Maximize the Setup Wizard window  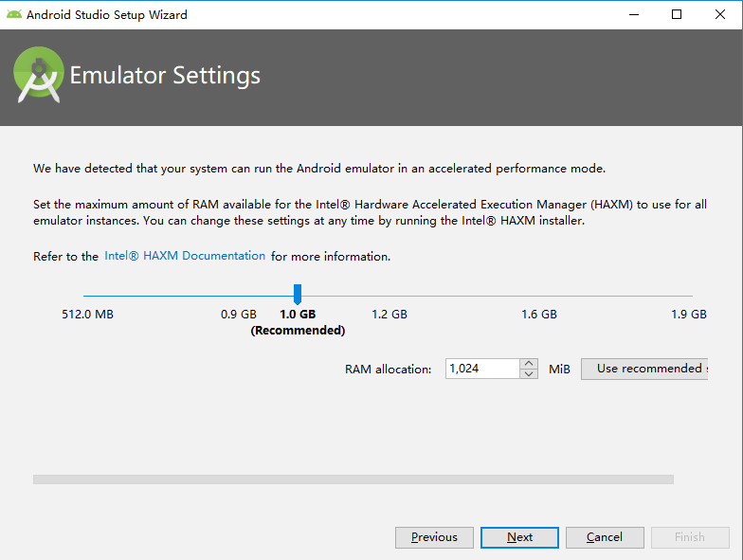tap(677, 15)
